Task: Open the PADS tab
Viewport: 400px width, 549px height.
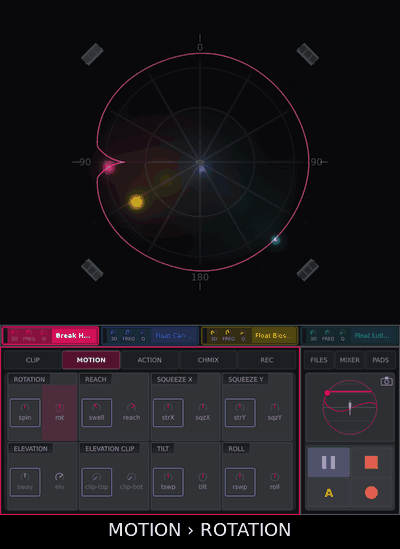Action: point(380,360)
